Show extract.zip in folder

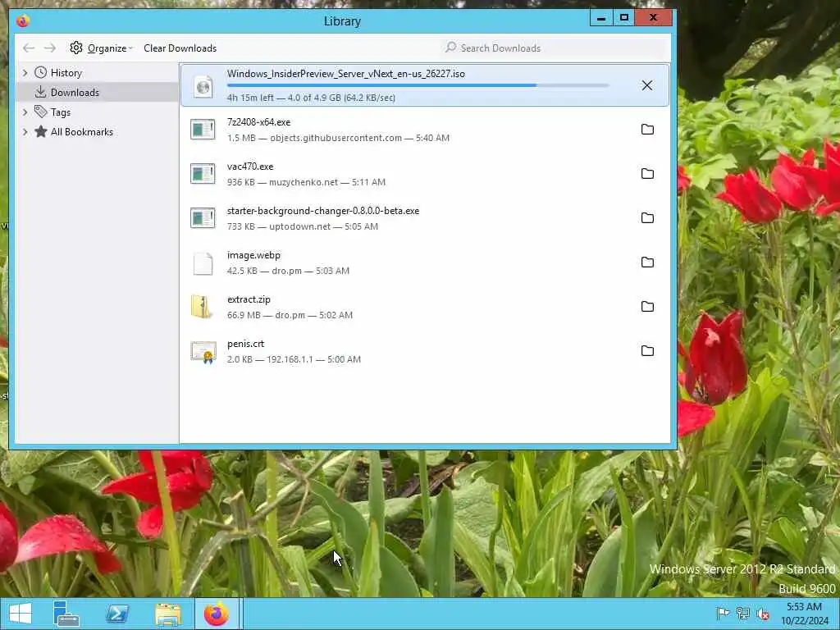tap(647, 307)
